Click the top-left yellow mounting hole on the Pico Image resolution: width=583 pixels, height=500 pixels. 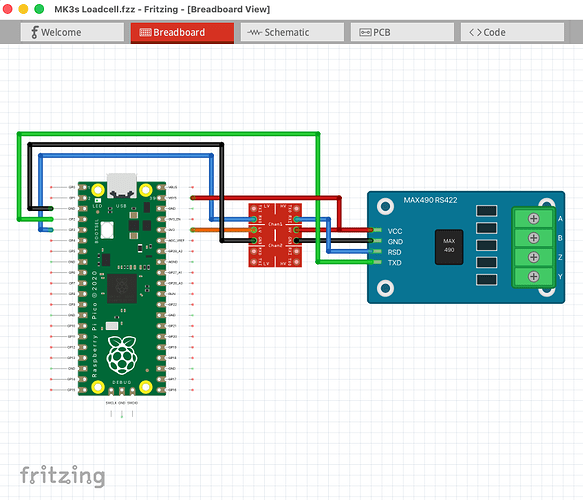(98, 190)
